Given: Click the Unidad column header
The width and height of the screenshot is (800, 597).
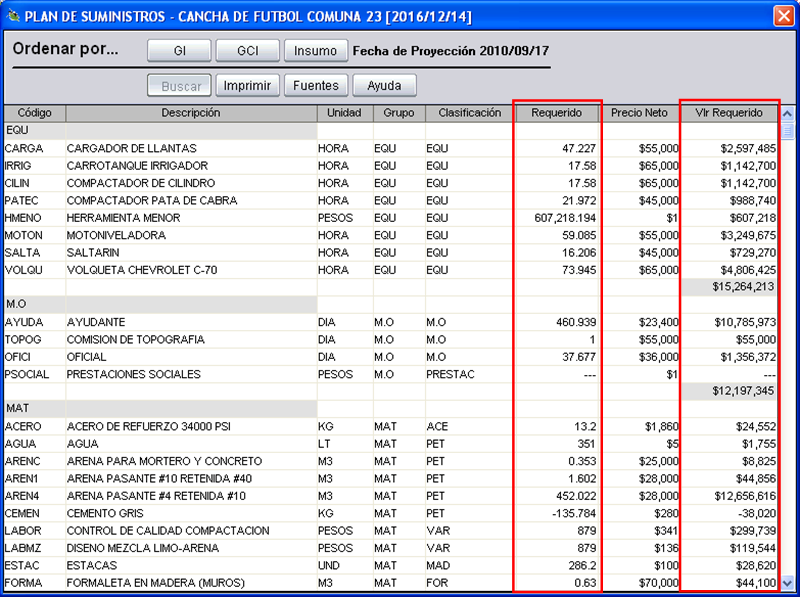Looking at the screenshot, I should (344, 113).
